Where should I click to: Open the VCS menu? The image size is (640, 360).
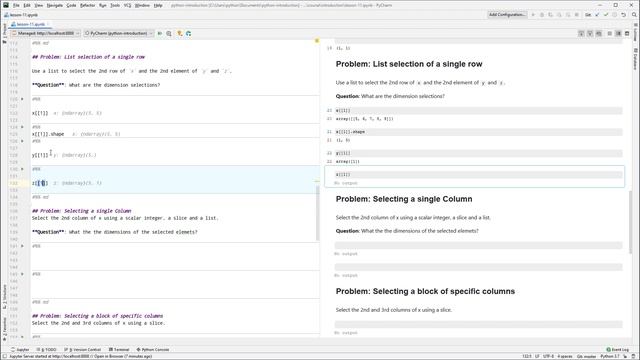(127, 5)
